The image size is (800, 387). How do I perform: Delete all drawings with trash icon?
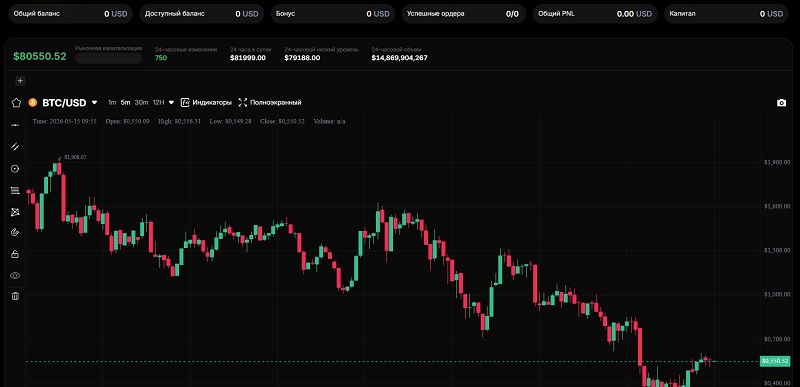pos(15,296)
